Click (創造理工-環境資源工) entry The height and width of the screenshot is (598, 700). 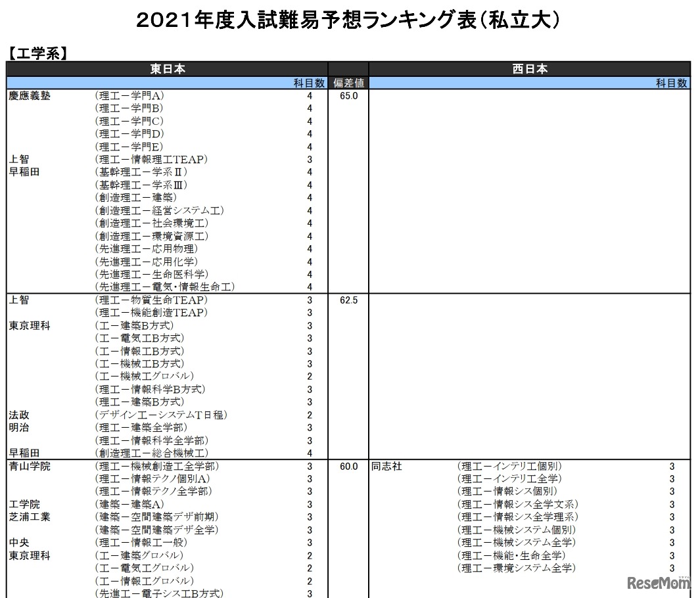[152, 236]
